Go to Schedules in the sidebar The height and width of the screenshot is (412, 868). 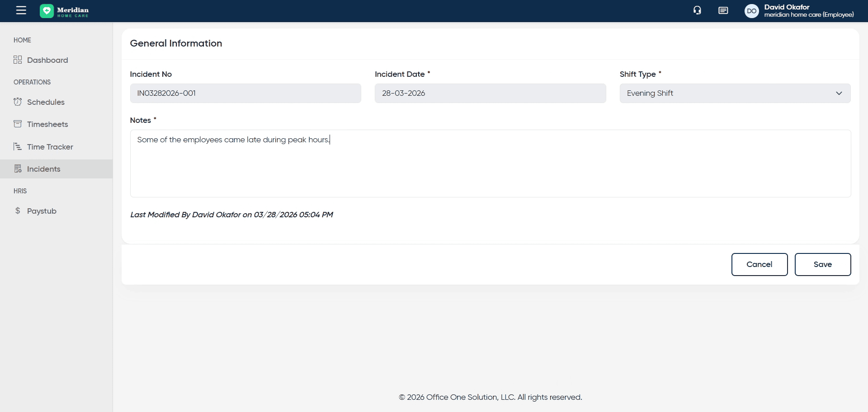click(x=46, y=102)
